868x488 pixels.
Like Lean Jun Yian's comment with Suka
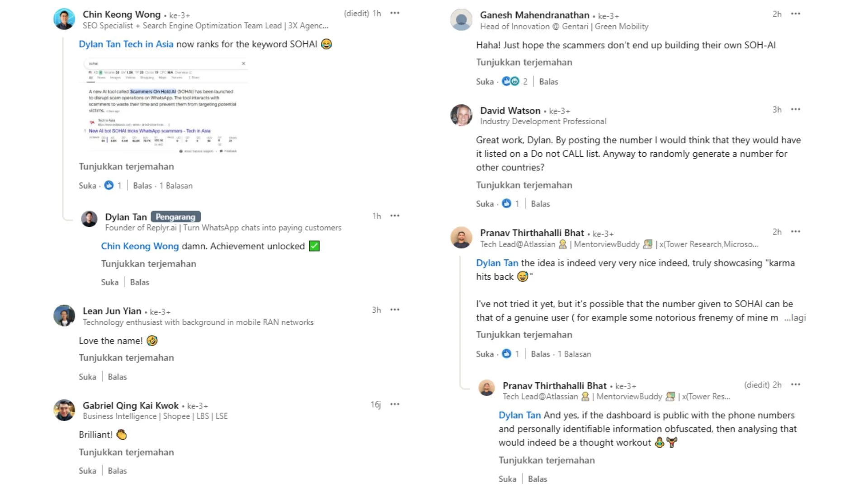click(87, 377)
